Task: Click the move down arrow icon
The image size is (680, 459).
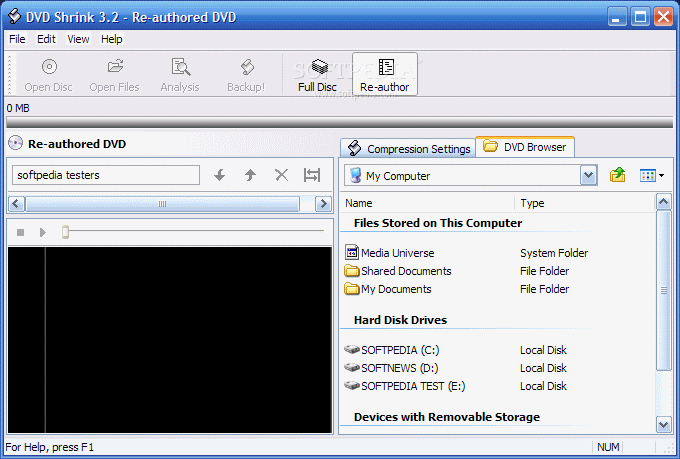Action: coord(220,175)
